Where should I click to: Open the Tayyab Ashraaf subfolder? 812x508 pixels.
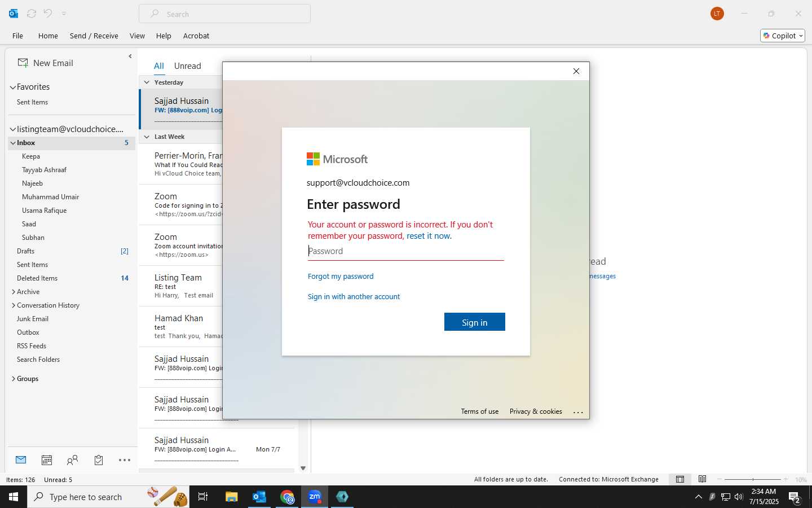[x=44, y=170]
